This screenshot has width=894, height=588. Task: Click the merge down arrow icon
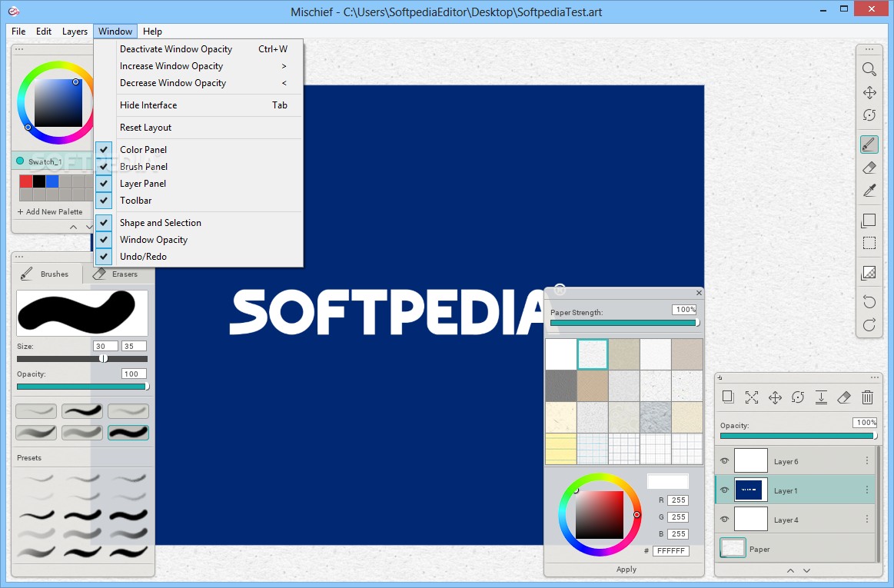[x=821, y=397]
